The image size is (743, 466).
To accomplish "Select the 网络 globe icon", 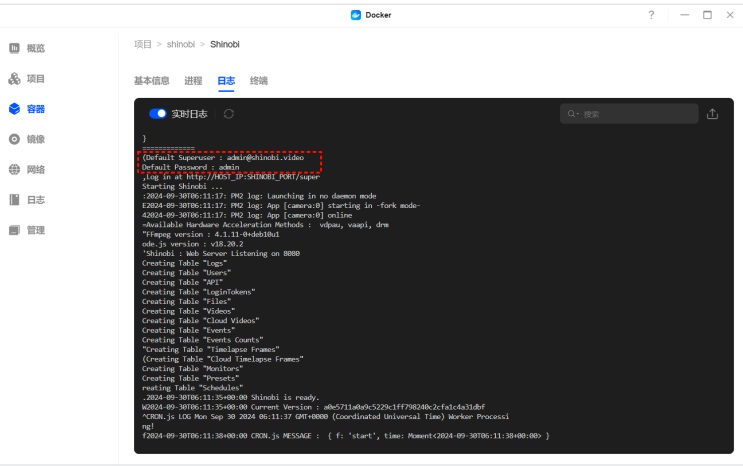I will click(x=15, y=169).
